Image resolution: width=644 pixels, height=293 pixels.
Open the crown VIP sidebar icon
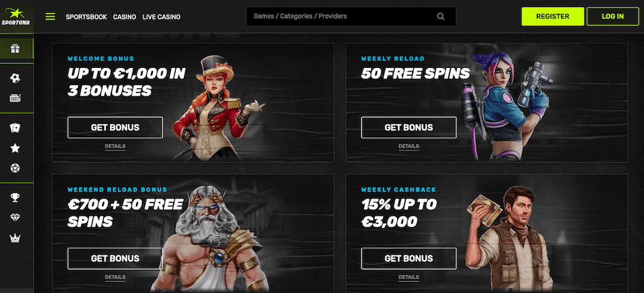[15, 238]
